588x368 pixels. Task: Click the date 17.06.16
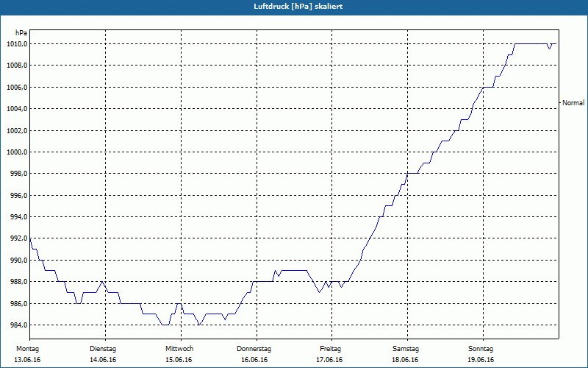(x=329, y=360)
